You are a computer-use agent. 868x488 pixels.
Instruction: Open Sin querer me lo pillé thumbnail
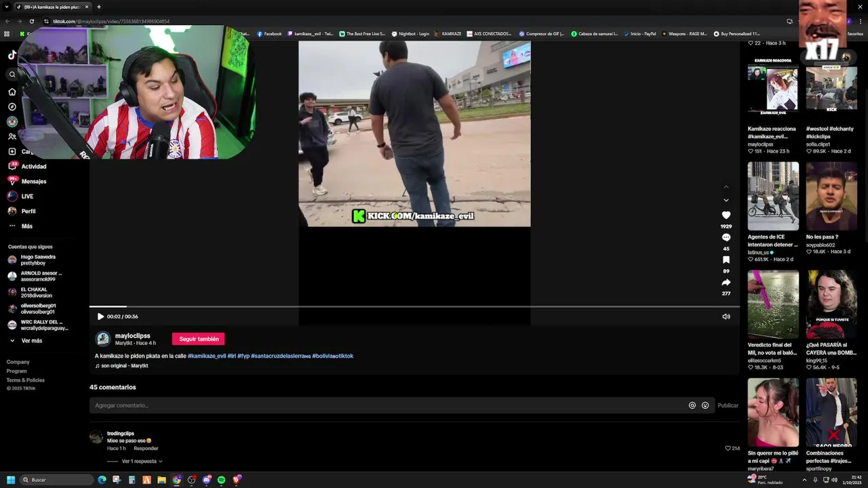click(773, 412)
